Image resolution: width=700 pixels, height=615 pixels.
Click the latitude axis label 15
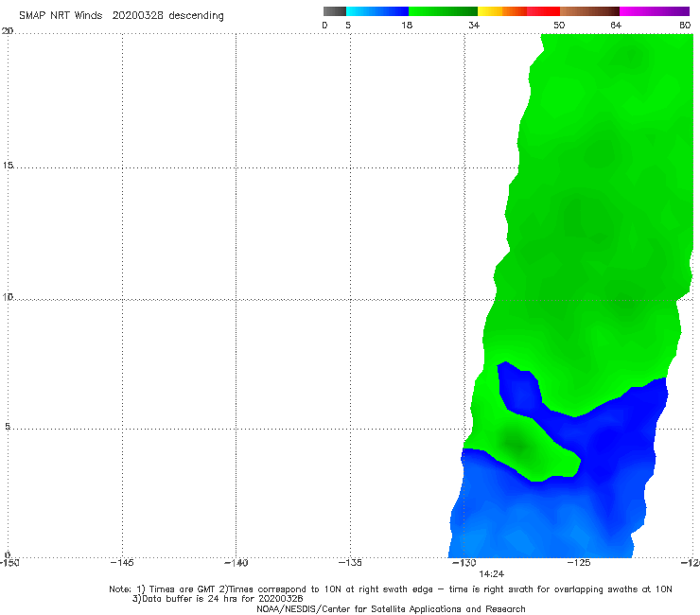tap(8, 166)
